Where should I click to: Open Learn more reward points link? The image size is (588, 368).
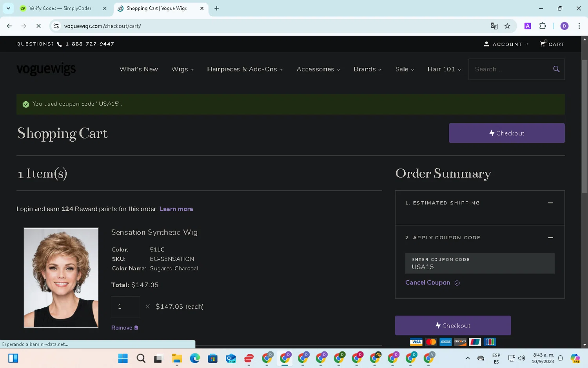click(176, 209)
